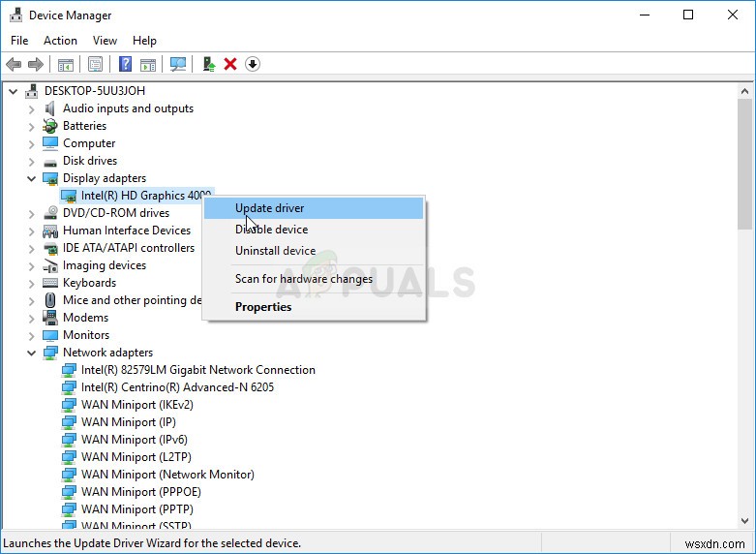Click the DVD/CD-ROM drives disc icon
756x554 pixels.
[50, 213]
